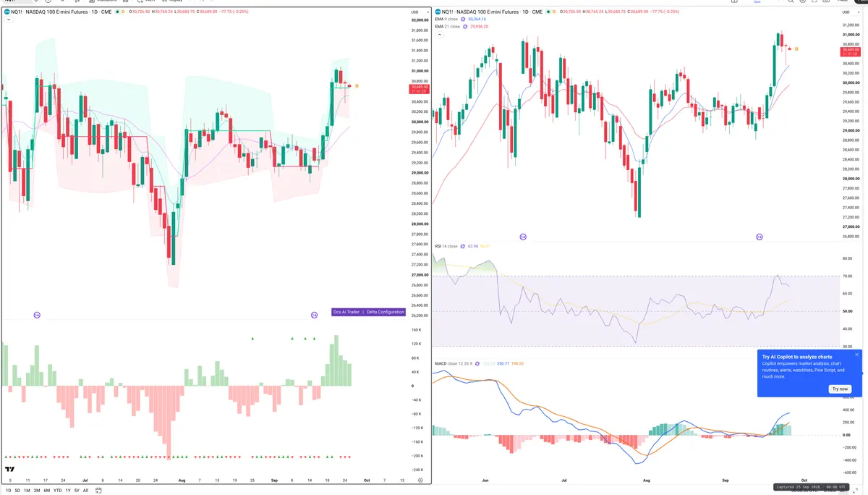This screenshot has width=868, height=495.
Task: Click the green market status dot in right chart
Action: point(548,12)
